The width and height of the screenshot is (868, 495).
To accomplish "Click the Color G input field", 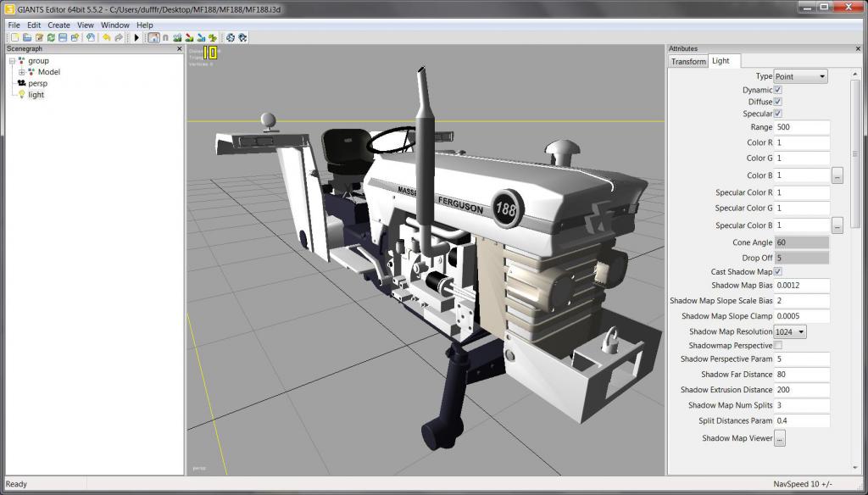I will 802,159.
